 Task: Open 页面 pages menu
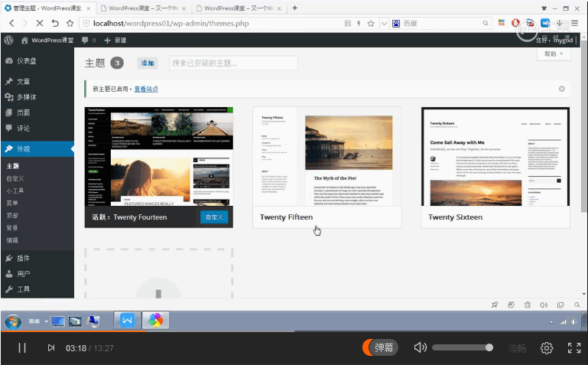pos(37,112)
